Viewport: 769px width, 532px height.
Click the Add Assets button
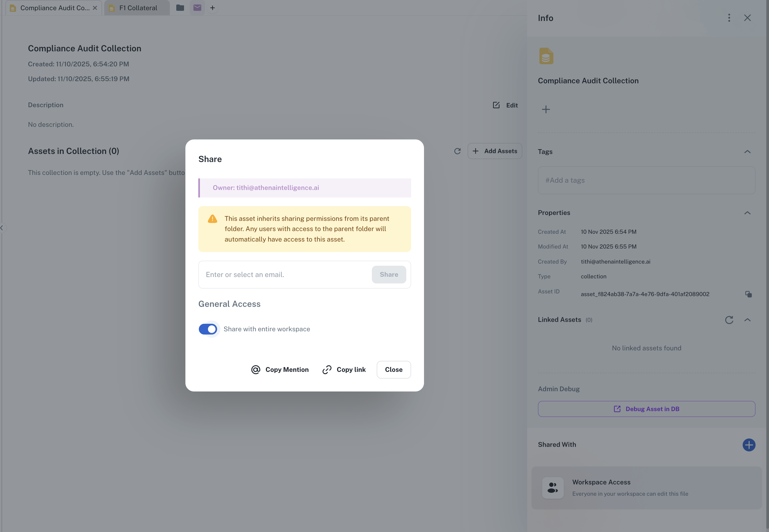(495, 151)
